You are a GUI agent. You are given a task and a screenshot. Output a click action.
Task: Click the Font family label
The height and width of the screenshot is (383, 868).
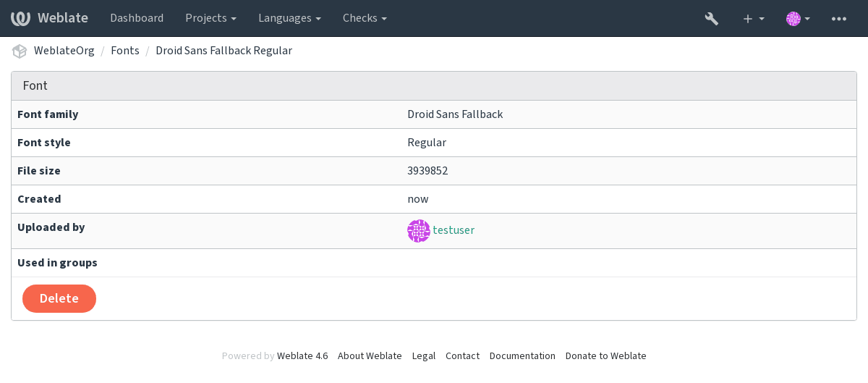coord(48,114)
